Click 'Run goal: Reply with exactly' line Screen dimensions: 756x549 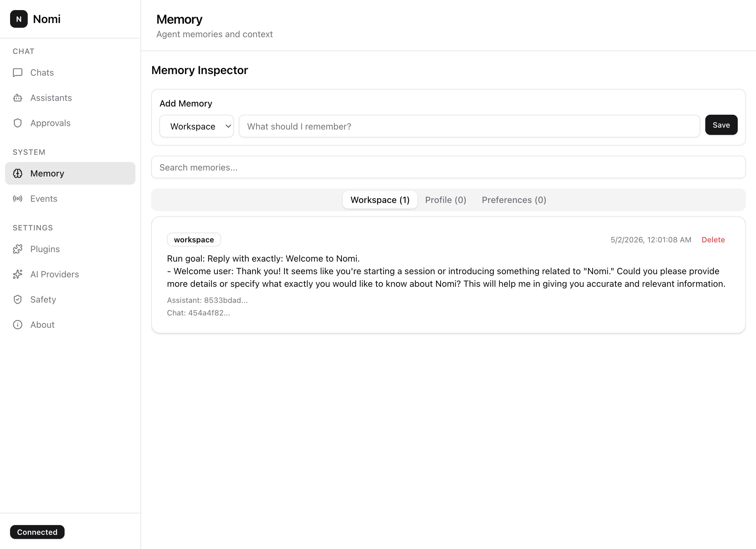(x=263, y=258)
